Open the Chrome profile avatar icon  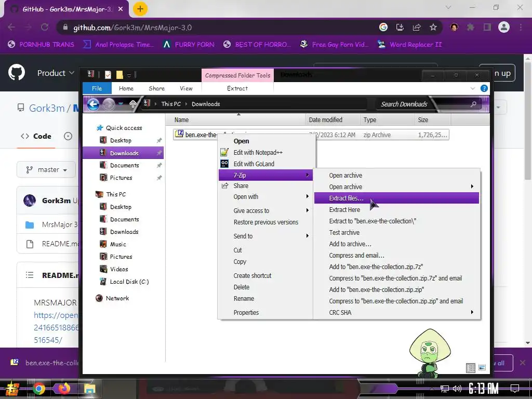click(504, 27)
